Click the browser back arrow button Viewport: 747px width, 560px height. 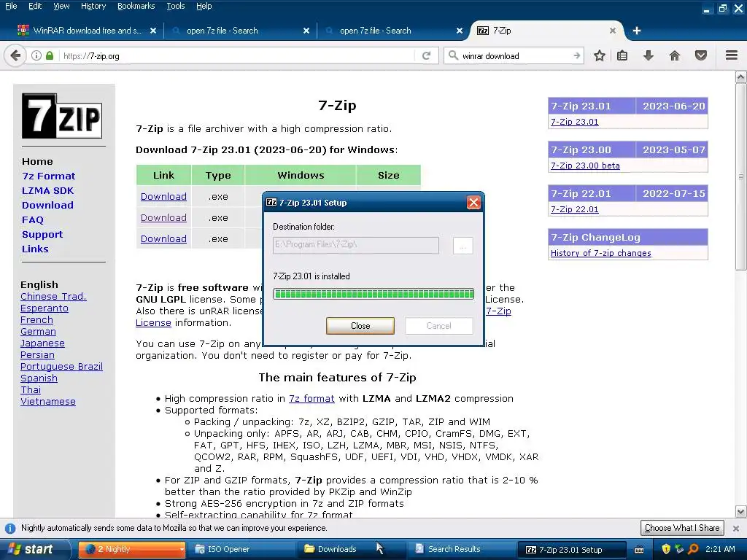tap(15, 55)
